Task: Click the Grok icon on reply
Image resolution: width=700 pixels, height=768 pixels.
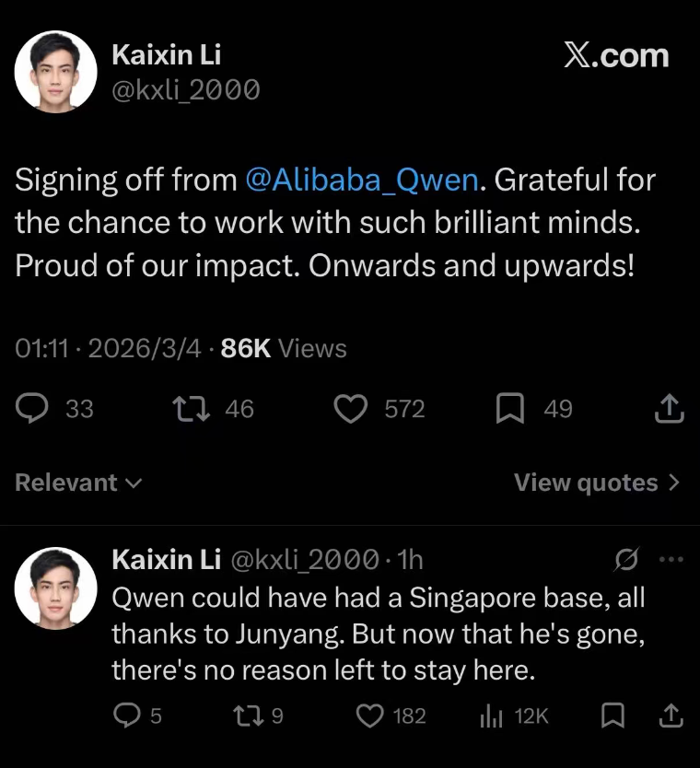Action: click(x=627, y=559)
